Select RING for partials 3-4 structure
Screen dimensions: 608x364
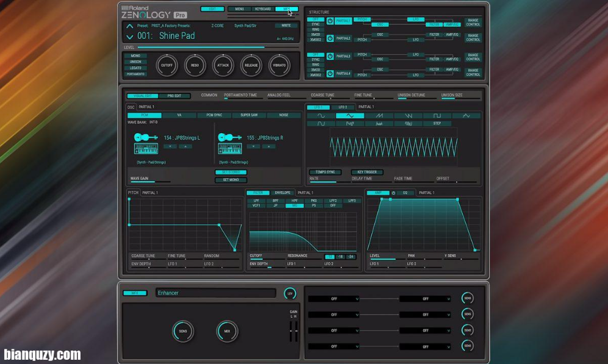tap(316, 65)
